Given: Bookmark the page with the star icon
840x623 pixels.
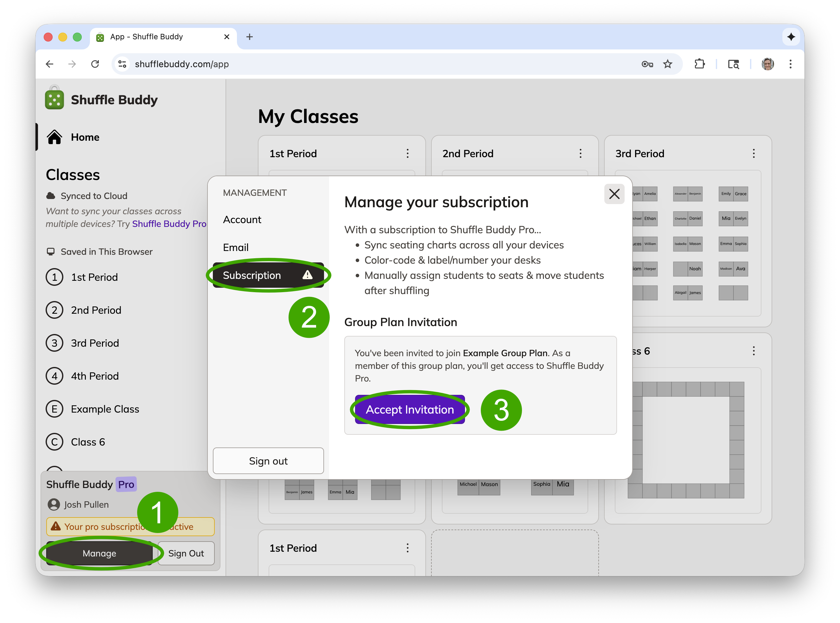Looking at the screenshot, I should pos(667,64).
